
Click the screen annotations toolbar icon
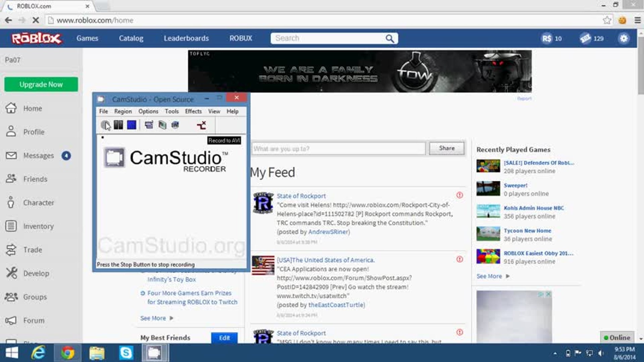click(162, 125)
